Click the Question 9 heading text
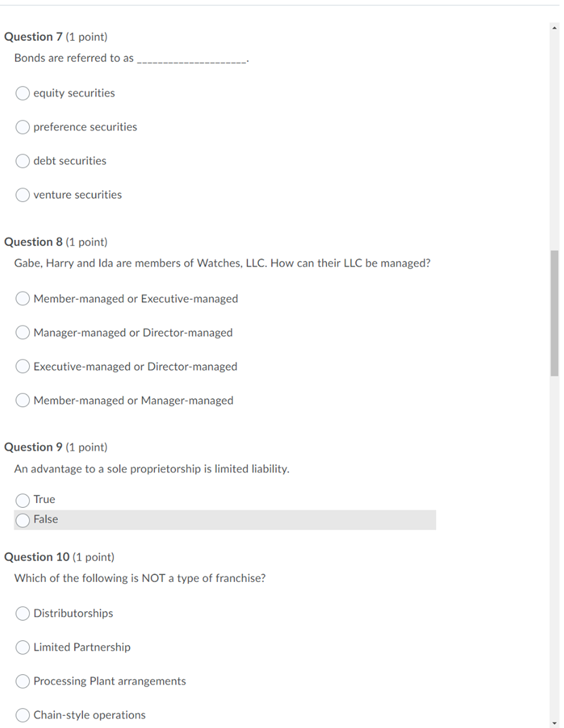Screen dimensions: 564x728 [x=34, y=447]
